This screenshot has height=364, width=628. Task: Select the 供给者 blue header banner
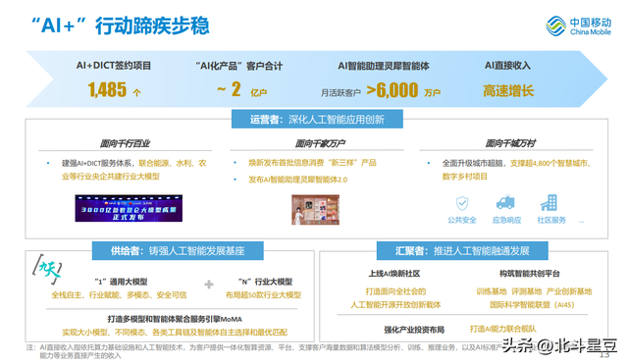click(x=178, y=250)
